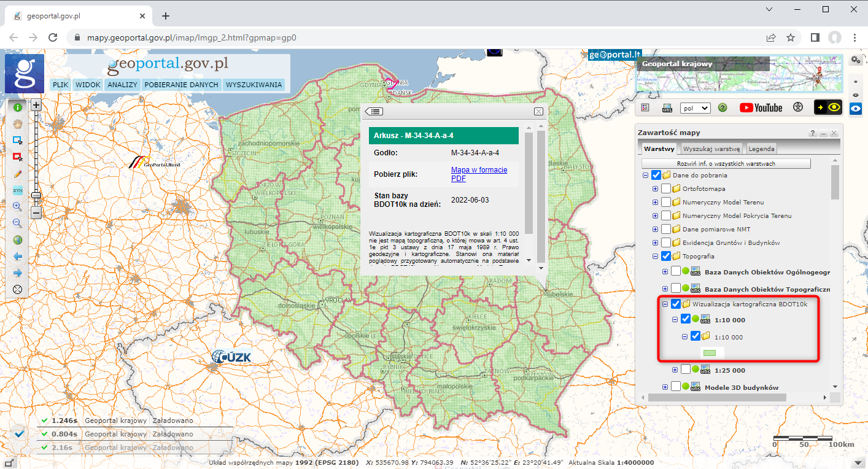Click the green legend swatch under 1:10 000
Viewport: 868px width, 469px height.
(x=710, y=352)
